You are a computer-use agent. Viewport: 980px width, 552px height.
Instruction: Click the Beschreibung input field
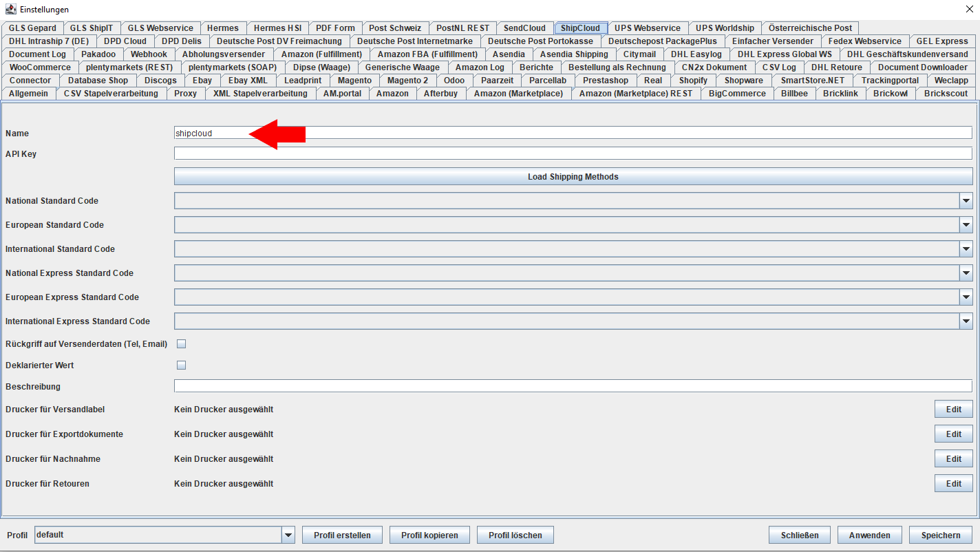click(x=573, y=386)
